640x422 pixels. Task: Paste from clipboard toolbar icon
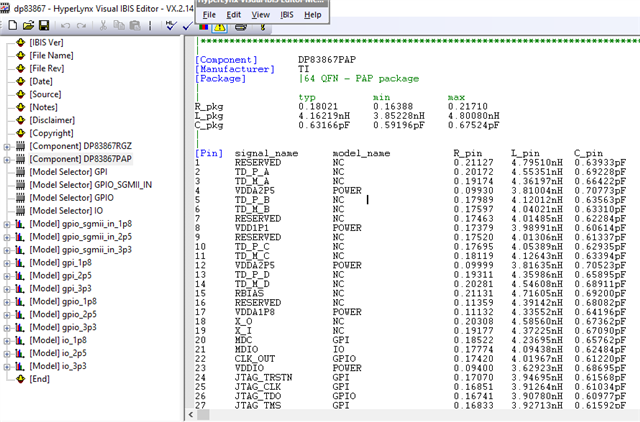tap(135, 25)
